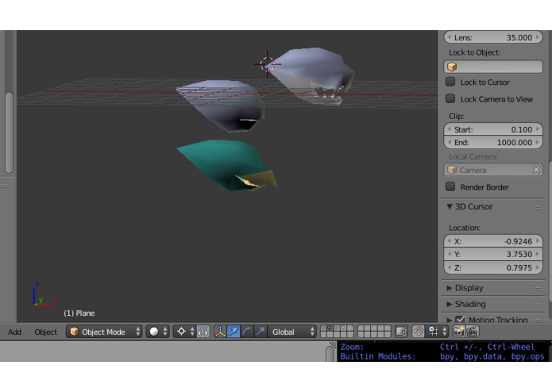
Task: Select the translate manipulator arrow
Action: pos(234,332)
